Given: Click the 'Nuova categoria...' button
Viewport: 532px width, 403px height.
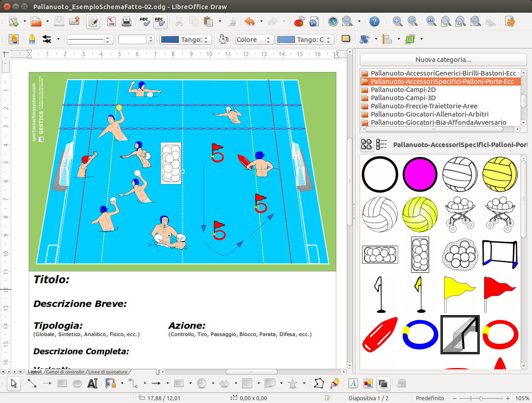Looking at the screenshot, I should (443, 60).
